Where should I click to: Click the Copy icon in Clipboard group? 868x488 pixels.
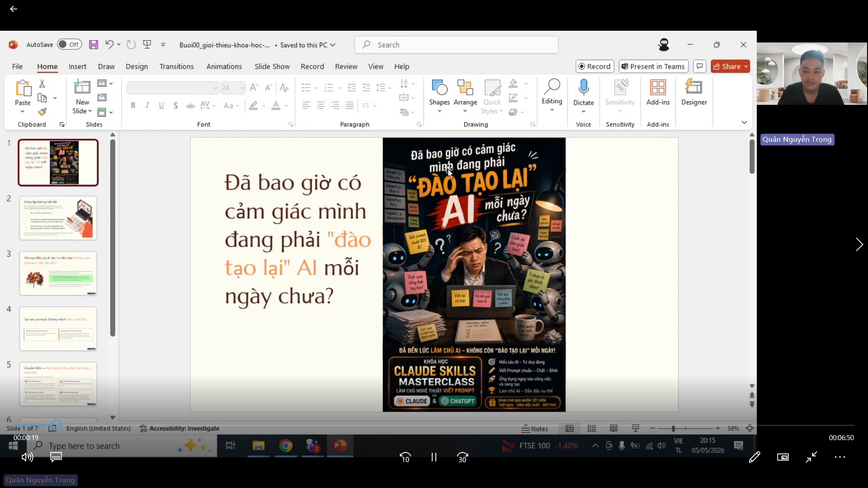point(42,98)
